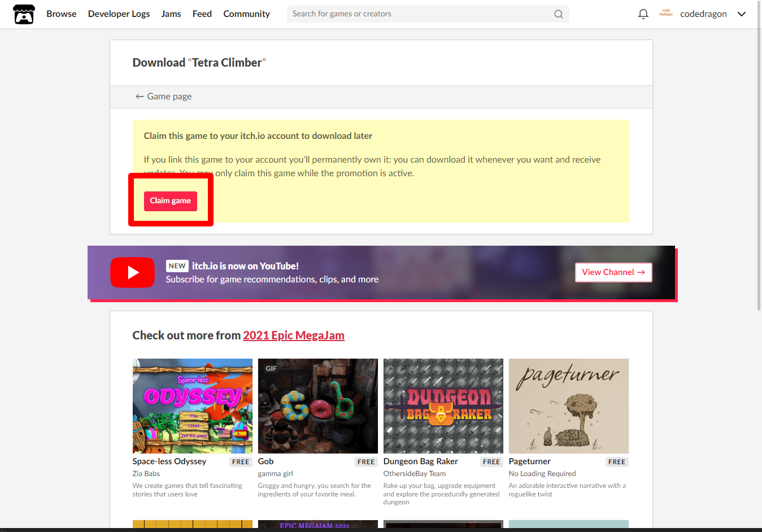Open author No Loading Required page
The height and width of the screenshot is (532, 762).
click(x=542, y=474)
